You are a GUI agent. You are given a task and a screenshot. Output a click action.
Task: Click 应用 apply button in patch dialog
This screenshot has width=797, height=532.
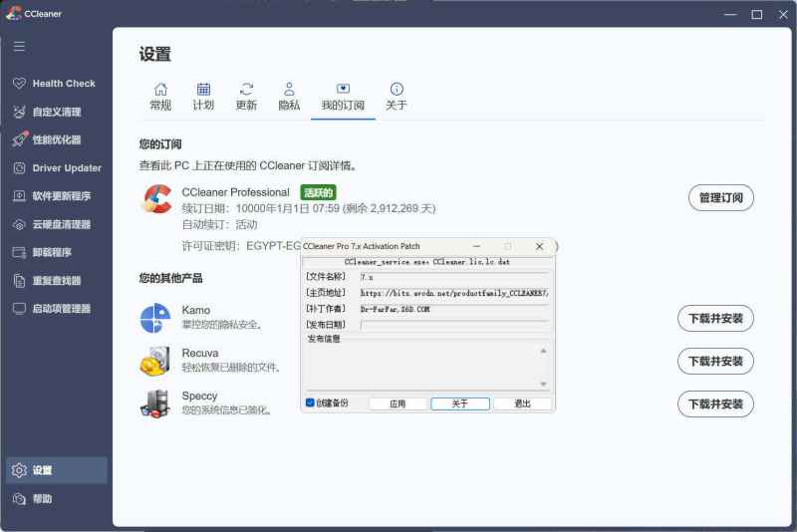coord(398,403)
